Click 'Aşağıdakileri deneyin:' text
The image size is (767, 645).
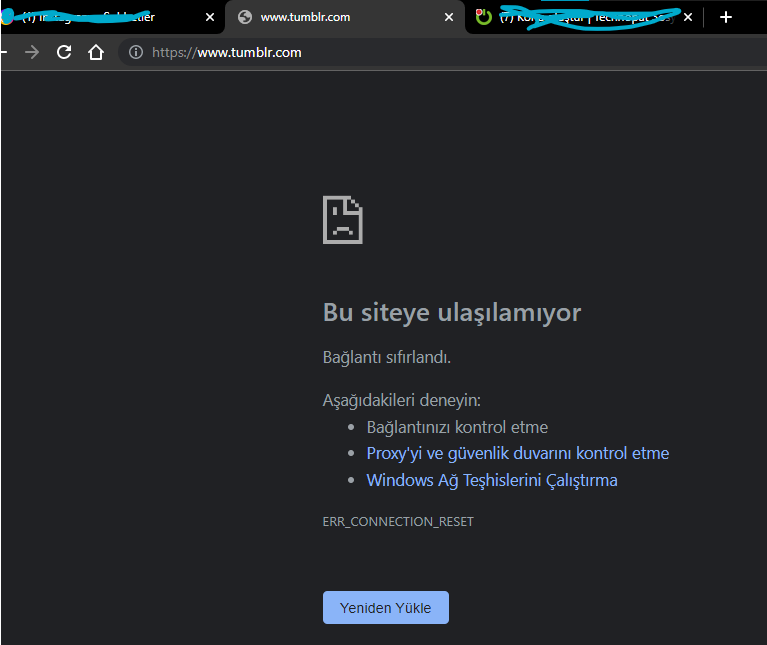(402, 400)
